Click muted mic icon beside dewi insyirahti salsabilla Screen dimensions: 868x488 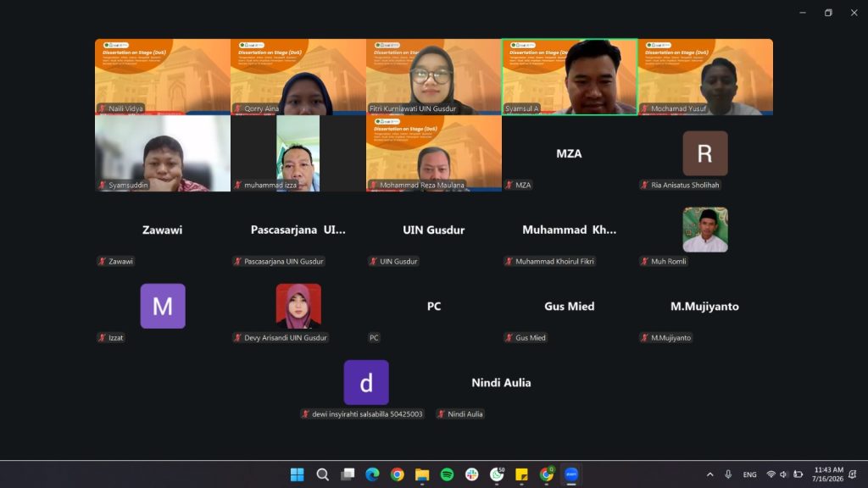point(305,413)
